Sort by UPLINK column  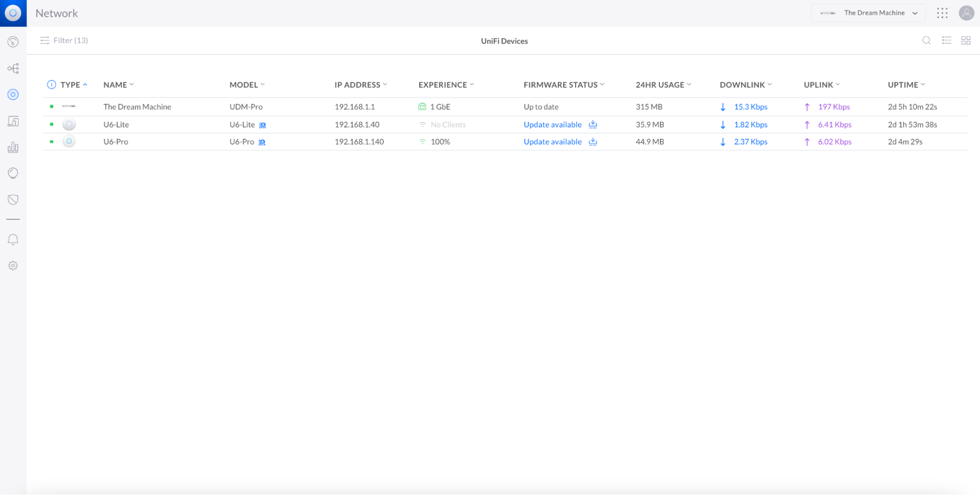pos(822,84)
